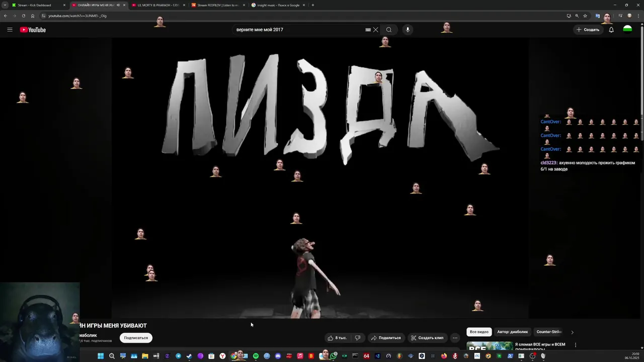Open the YouTube guide hamburger menu
This screenshot has width=644, height=362.
click(10, 30)
